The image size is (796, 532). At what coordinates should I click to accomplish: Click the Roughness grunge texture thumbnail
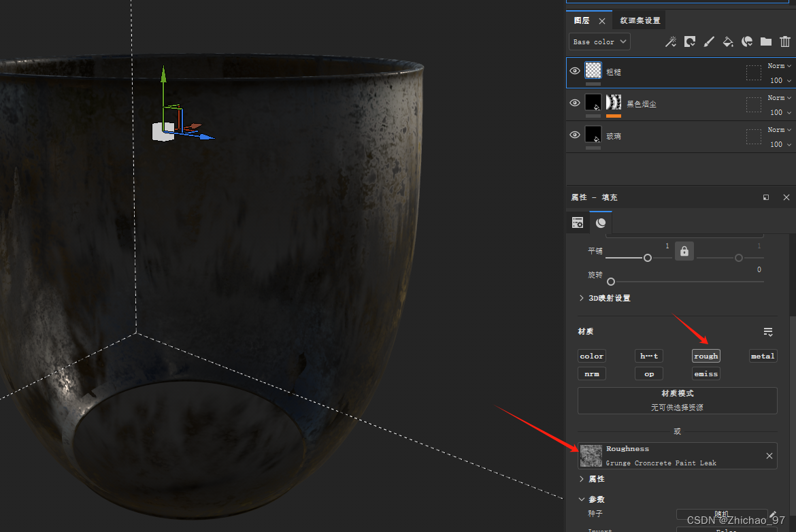point(591,456)
